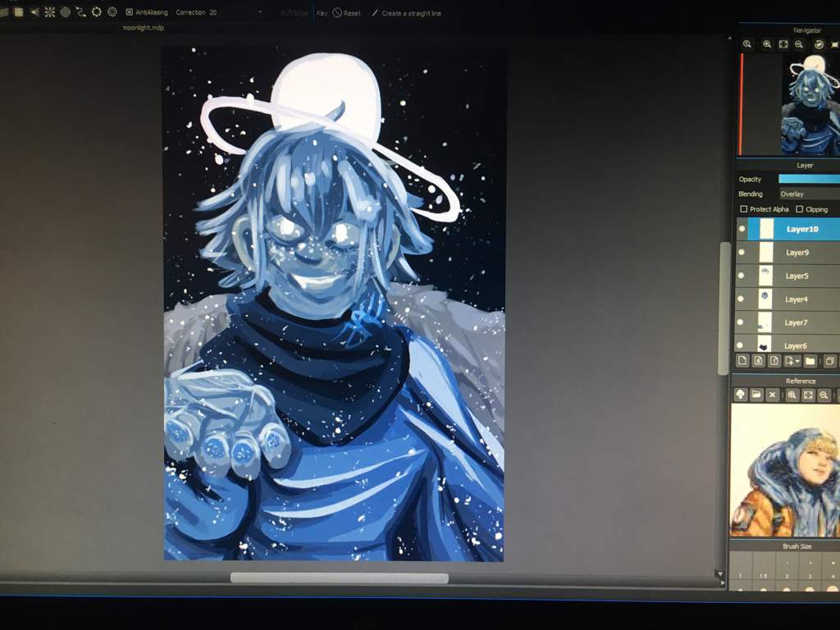
Task: Select the cross-hatch grid snap icon
Action: pos(19,11)
